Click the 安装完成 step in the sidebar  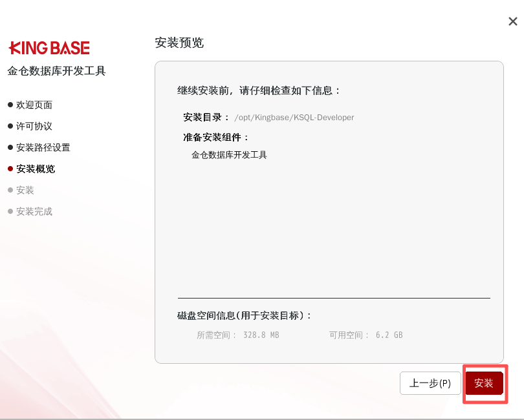pyautogui.click(x=34, y=211)
